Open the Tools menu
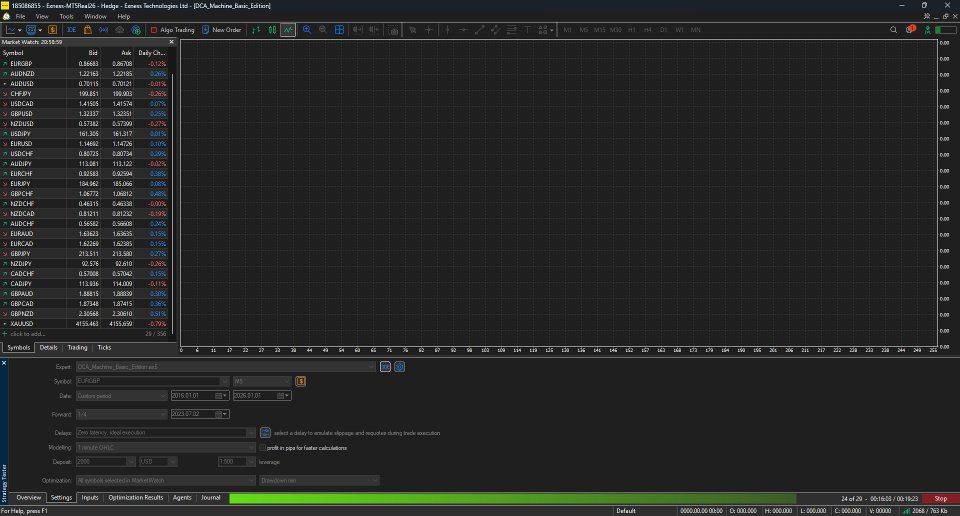 pos(66,17)
